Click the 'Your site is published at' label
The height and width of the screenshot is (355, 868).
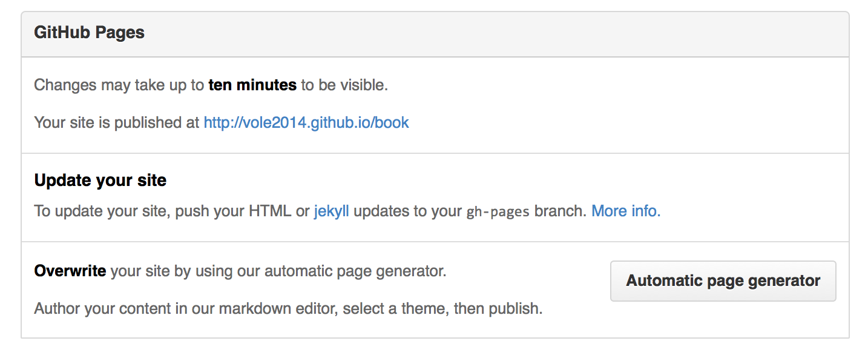tap(116, 122)
